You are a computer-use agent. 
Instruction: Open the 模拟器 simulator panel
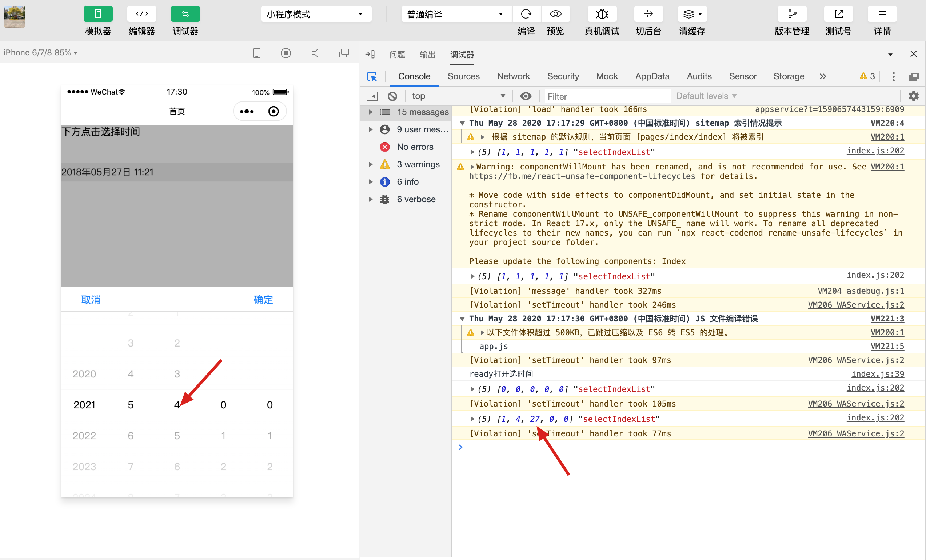98,14
